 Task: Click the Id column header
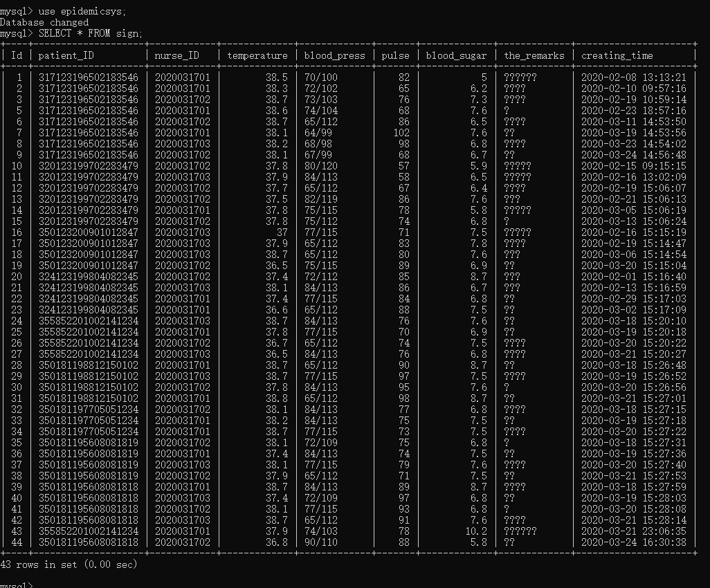point(17,55)
